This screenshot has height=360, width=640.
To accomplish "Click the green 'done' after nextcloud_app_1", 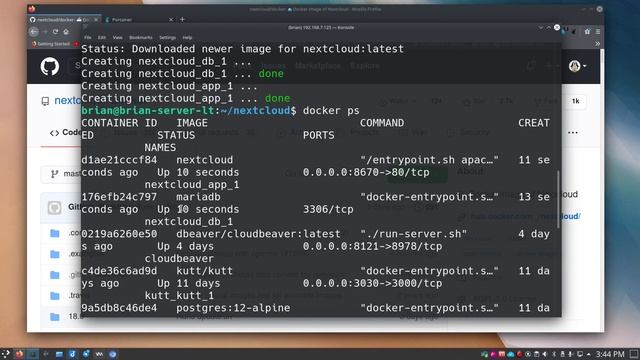I will click(278, 98).
